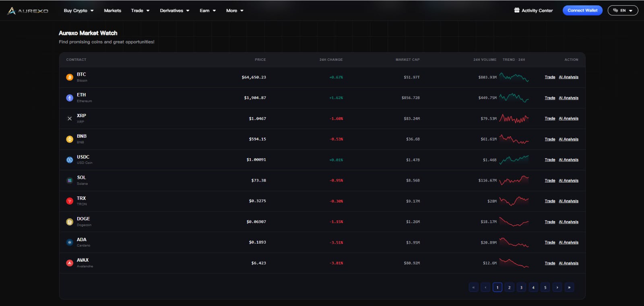Click Trade link for BTC
This screenshot has width=644, height=306.
pos(550,77)
